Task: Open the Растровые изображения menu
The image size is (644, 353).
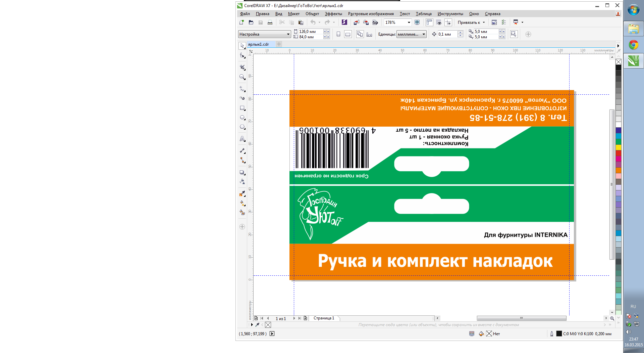Action: (x=371, y=14)
